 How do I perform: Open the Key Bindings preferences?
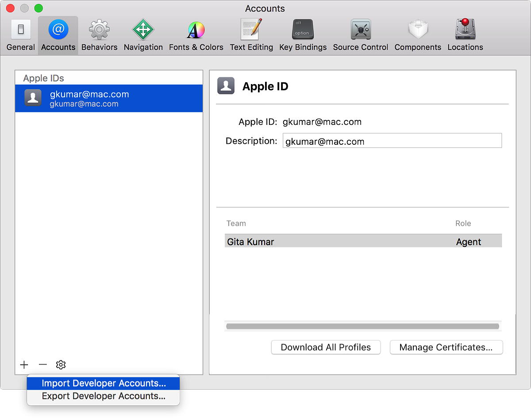click(x=303, y=35)
